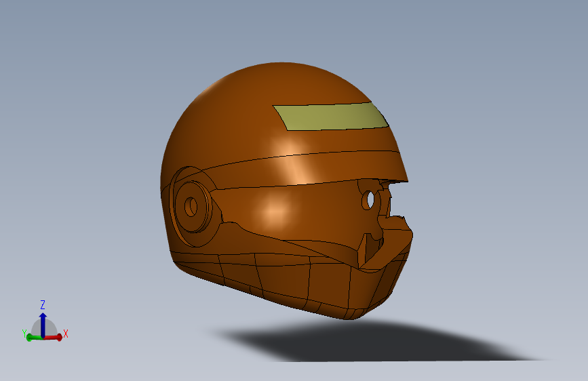The width and height of the screenshot is (588, 381).
Task: Pick the small center hole of the side pivot disc
Action: pos(191,207)
